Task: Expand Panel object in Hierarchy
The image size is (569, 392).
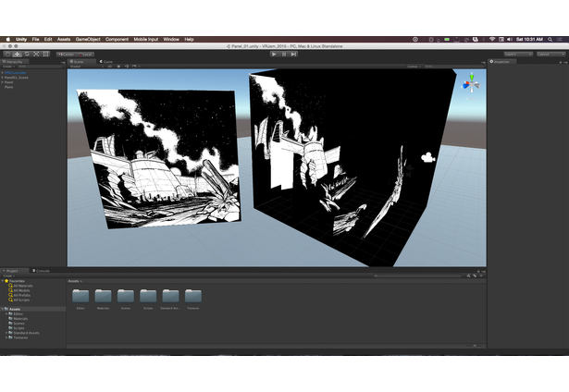Action: (3, 82)
